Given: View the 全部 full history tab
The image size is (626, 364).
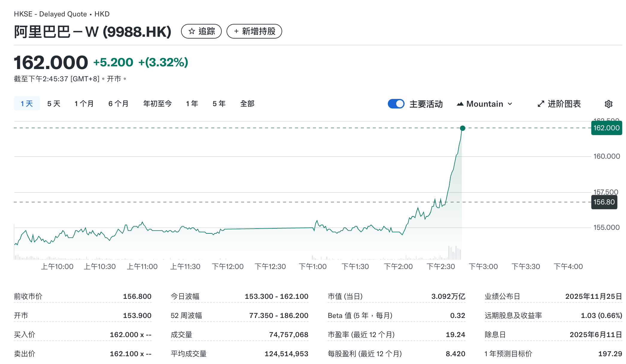Looking at the screenshot, I should 247,103.
